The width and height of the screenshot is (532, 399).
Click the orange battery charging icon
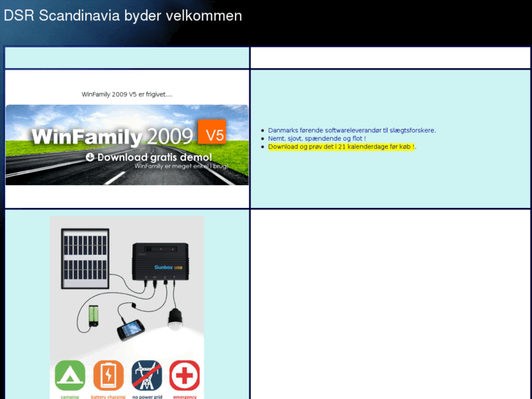pyautogui.click(x=108, y=376)
